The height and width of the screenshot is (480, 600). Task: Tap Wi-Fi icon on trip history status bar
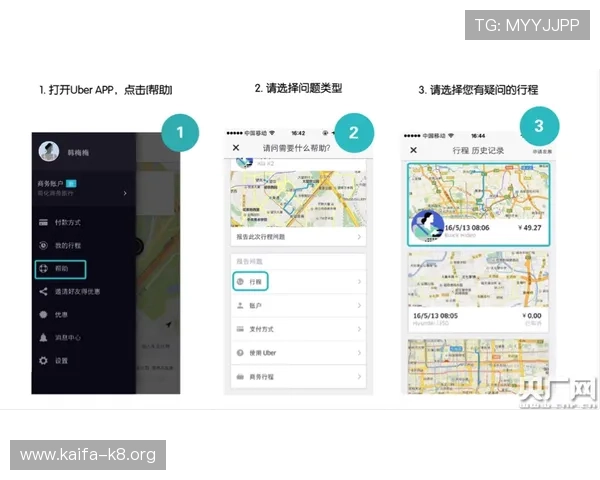pyautogui.click(x=451, y=136)
